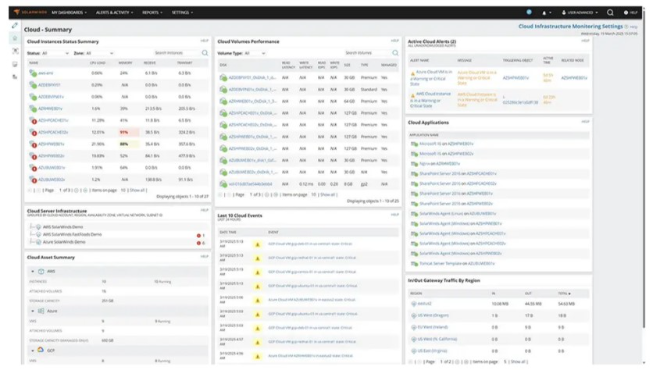The image size is (660, 388).
Task: Click green status icon of the aws-ans instance
Action: coord(33,73)
